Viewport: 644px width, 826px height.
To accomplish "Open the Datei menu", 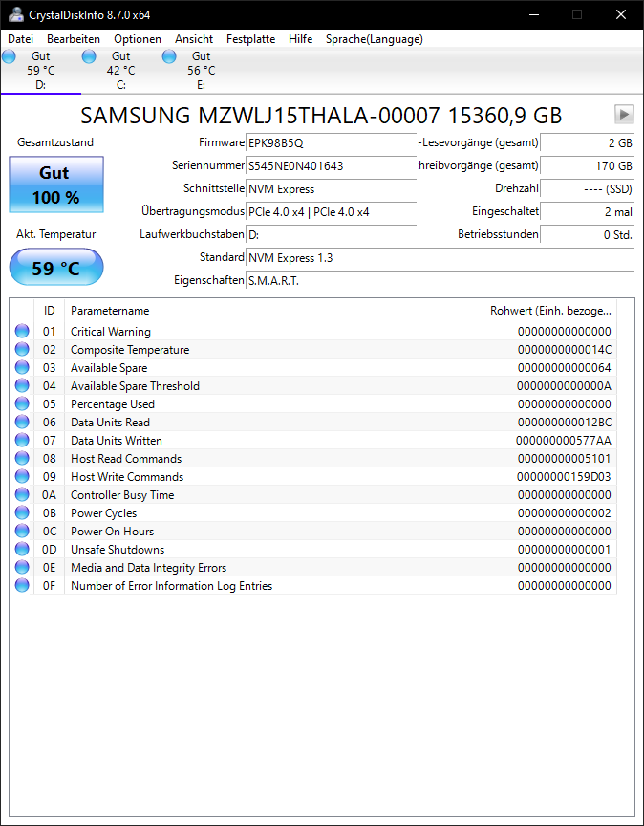I will pos(20,39).
